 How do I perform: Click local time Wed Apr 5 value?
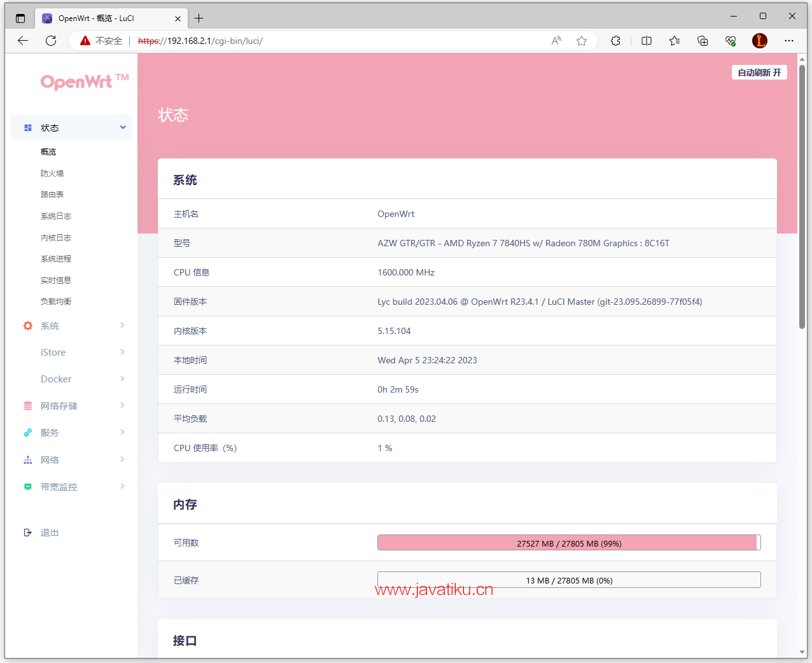pyautogui.click(x=427, y=360)
